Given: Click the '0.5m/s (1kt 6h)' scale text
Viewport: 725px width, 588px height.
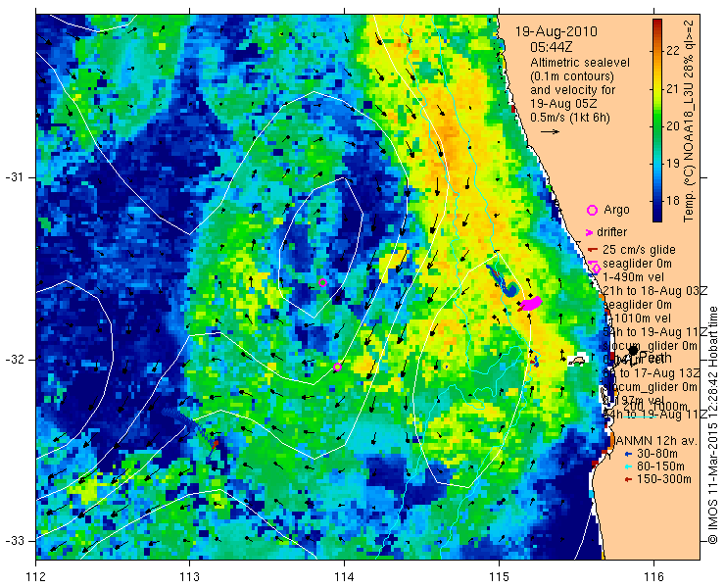Looking at the screenshot, I should 569,118.
